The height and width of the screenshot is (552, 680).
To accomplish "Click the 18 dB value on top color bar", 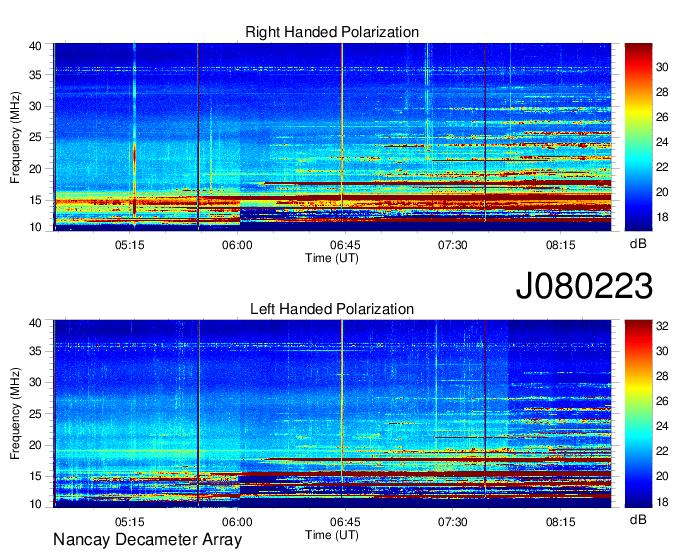I will [x=662, y=217].
